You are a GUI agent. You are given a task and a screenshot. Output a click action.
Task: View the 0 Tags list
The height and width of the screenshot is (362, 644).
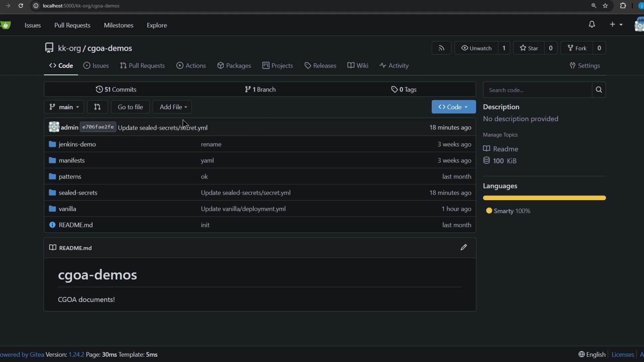404,89
